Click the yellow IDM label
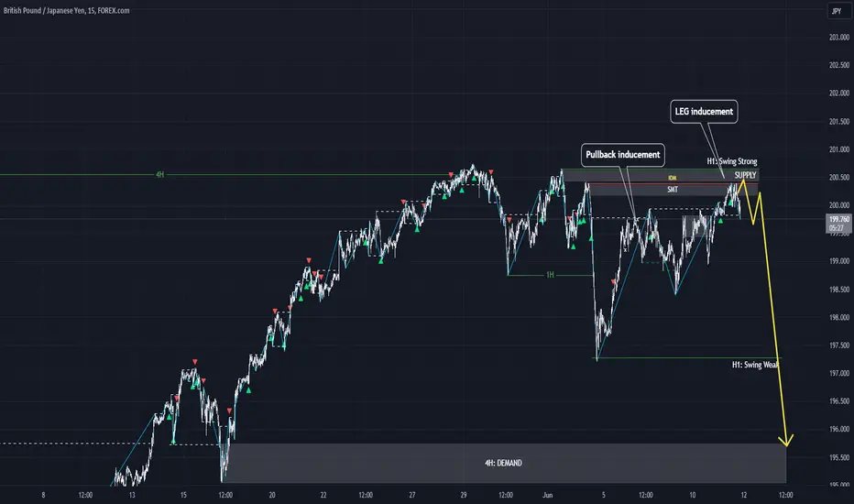 tap(672, 178)
